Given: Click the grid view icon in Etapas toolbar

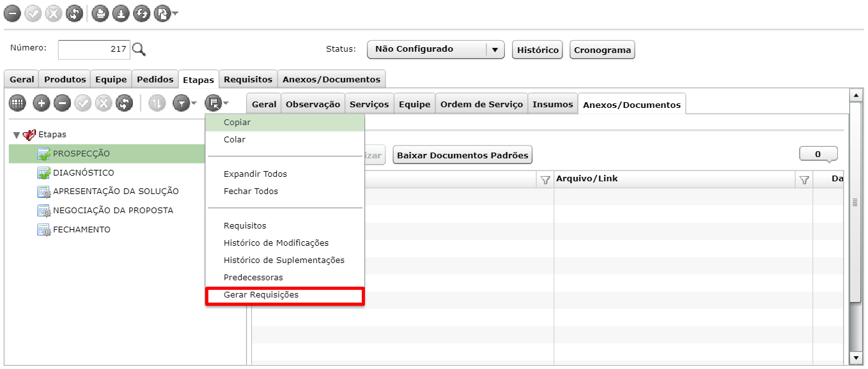Looking at the screenshot, I should click(x=17, y=103).
